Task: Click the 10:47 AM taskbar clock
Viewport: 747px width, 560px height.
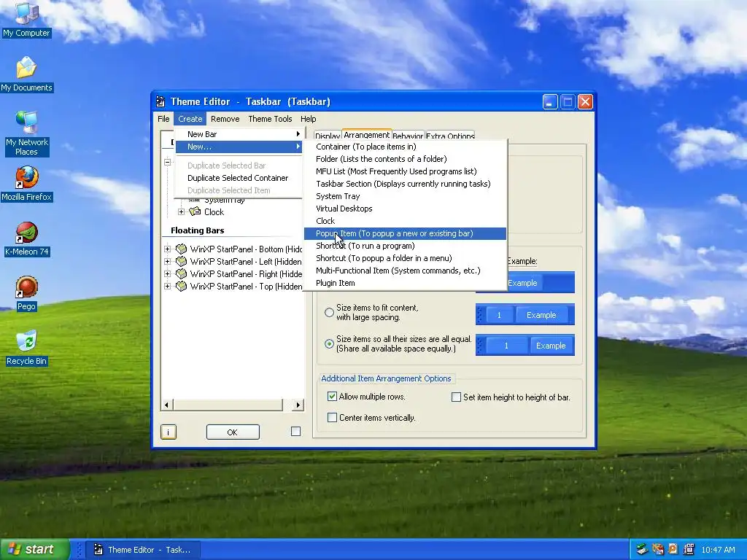Action: click(718, 550)
